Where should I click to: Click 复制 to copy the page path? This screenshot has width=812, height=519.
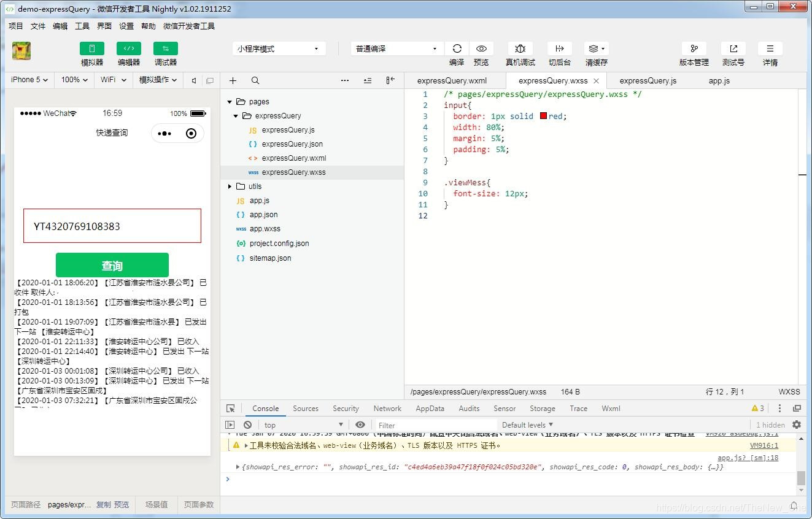(x=104, y=505)
